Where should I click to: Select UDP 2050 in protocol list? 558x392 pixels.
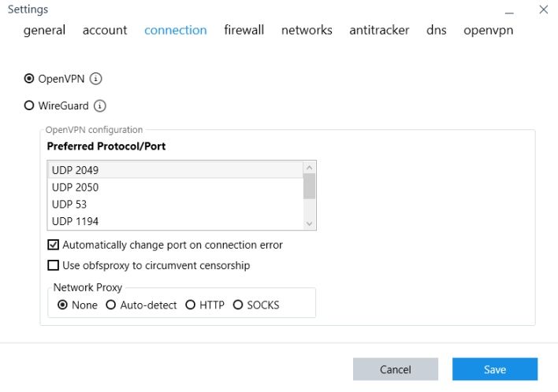tap(75, 187)
